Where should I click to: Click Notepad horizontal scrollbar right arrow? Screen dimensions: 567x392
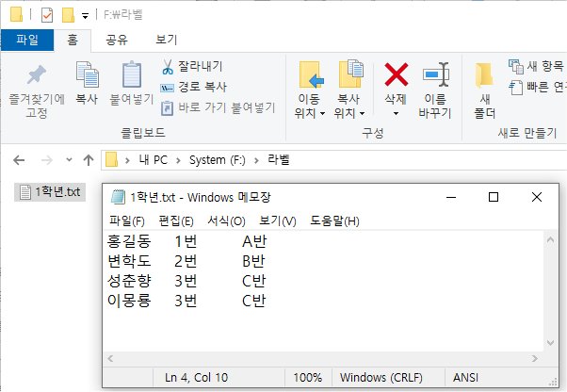[534, 358]
